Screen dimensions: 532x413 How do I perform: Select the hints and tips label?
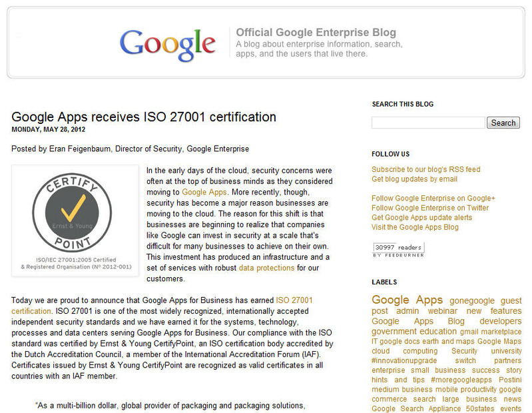click(x=398, y=380)
